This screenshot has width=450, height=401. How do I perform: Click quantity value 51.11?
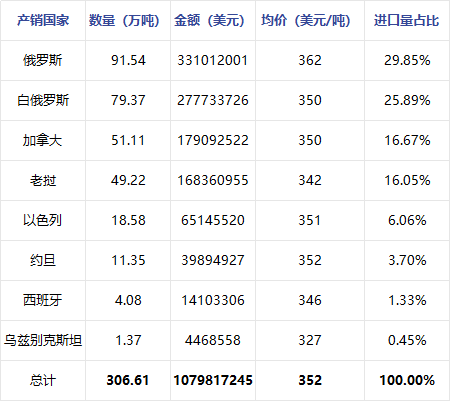(x=128, y=140)
